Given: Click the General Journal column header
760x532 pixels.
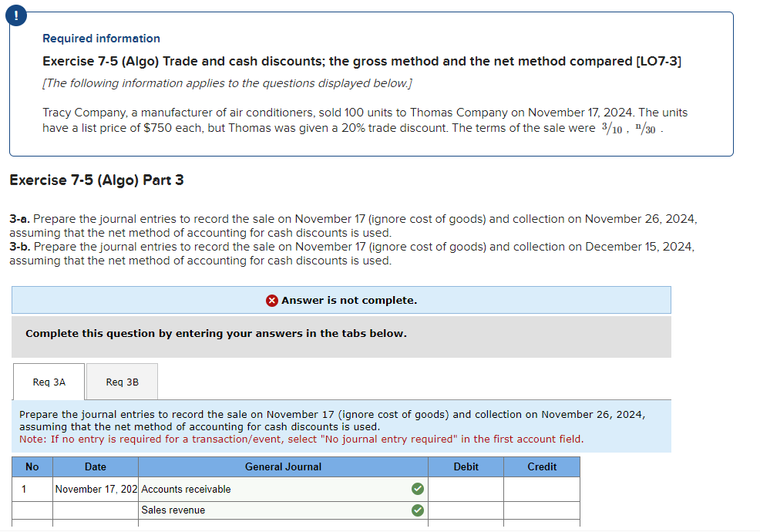Looking at the screenshot, I should pos(283,467).
